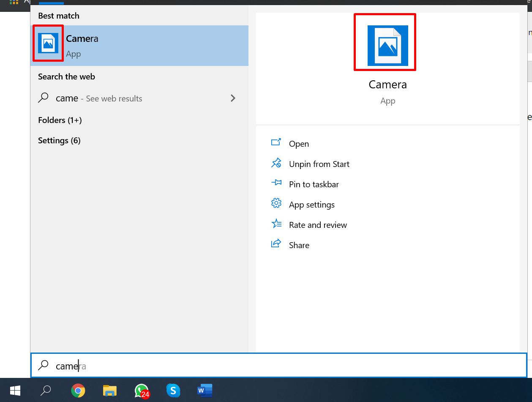Click the search text box containing 'came'

(x=279, y=366)
